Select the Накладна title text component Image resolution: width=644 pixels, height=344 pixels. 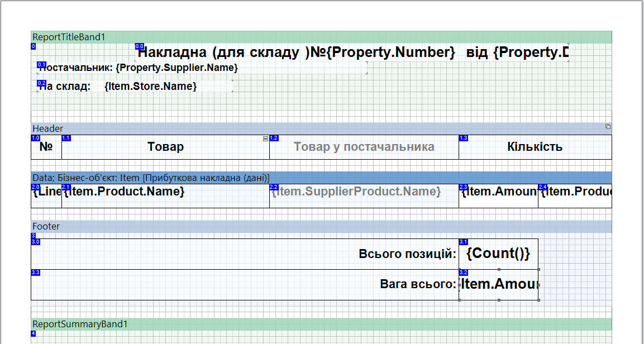click(352, 53)
